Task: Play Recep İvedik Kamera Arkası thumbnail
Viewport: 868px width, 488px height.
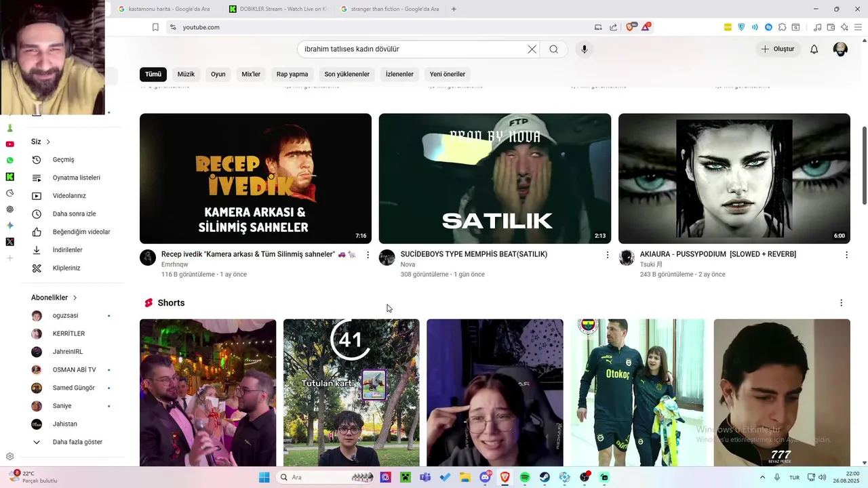Action: tap(256, 178)
